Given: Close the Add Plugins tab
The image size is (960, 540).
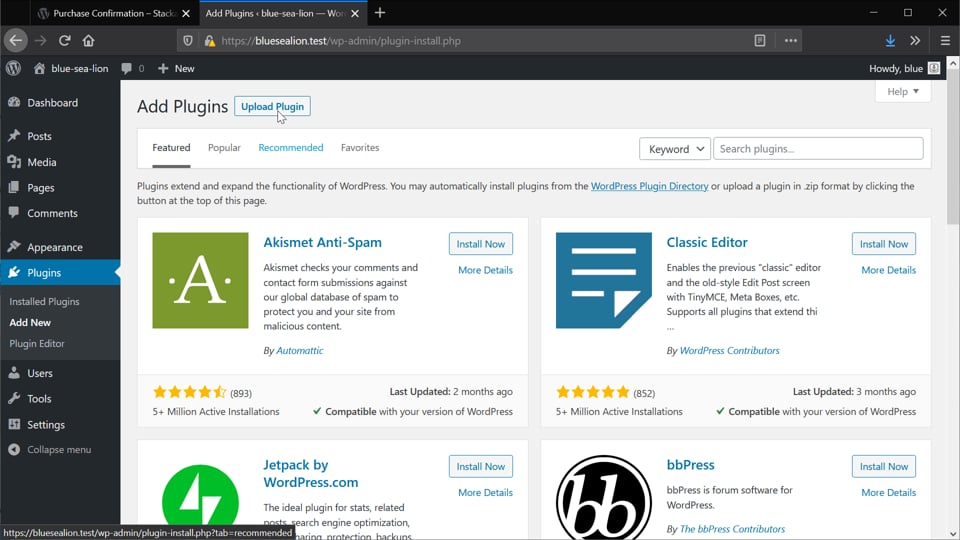Looking at the screenshot, I should coord(354,13).
